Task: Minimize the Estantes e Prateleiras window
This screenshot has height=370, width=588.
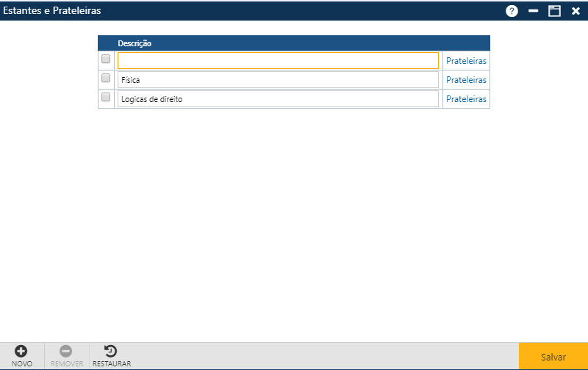Action: [x=534, y=11]
